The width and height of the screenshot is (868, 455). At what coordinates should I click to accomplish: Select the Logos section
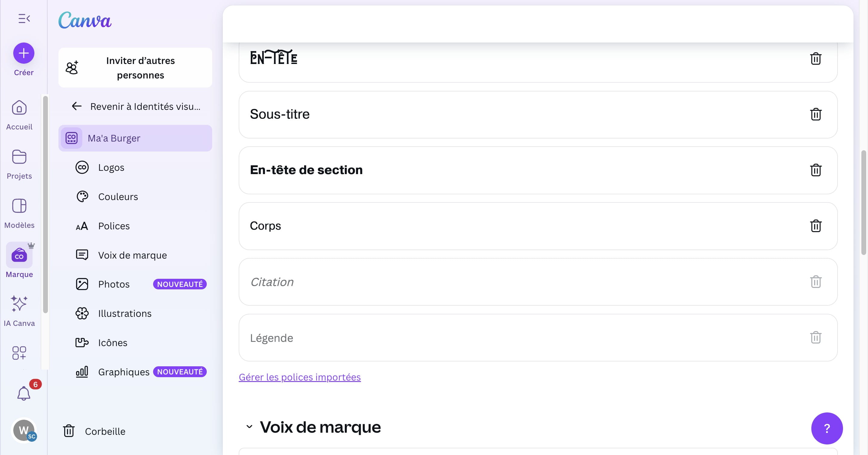click(111, 167)
